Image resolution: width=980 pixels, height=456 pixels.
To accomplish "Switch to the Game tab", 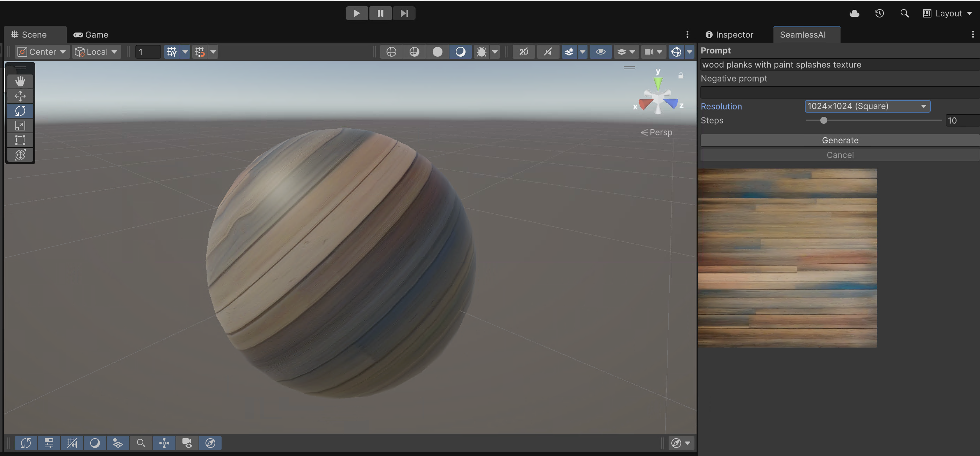I will [91, 35].
